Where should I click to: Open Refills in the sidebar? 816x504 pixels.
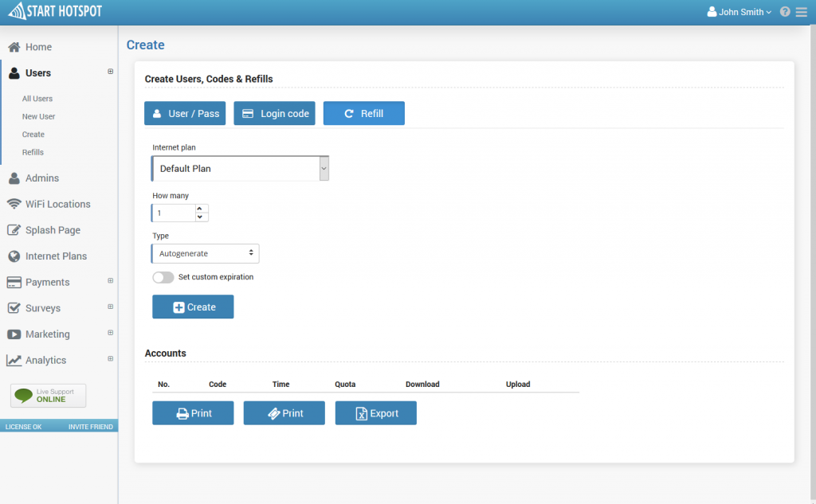(33, 152)
